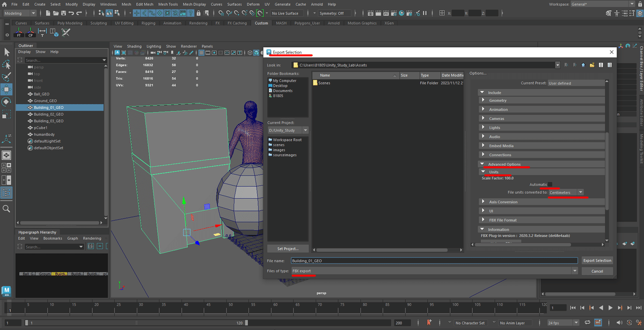644x330 pixels.
Task: Select the Move tool in the toolbox
Action: (x=6, y=89)
